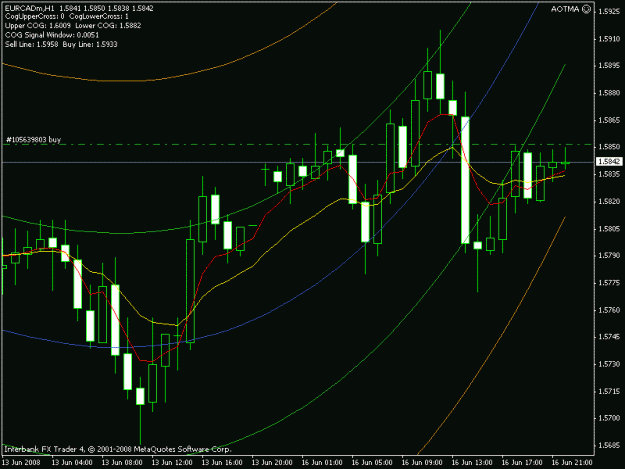Click the 16 Jun 13:00 time label
This screenshot has width=625, height=469.
pos(472,463)
